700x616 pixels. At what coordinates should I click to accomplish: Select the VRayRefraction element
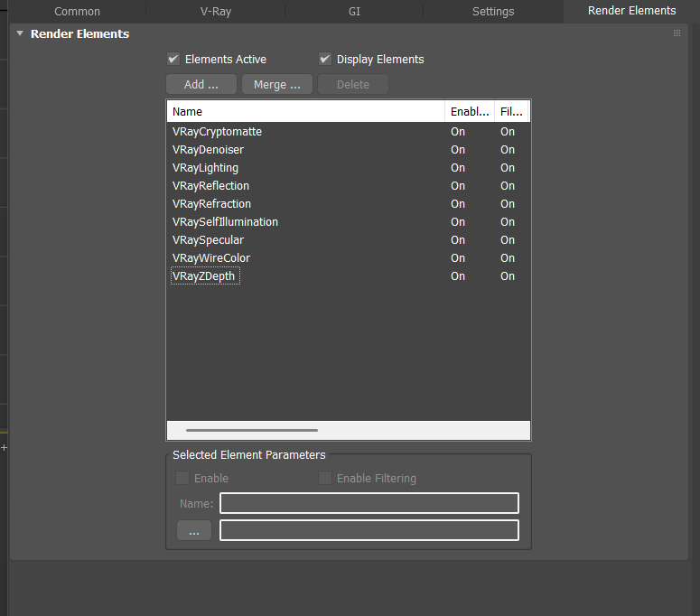[211, 204]
